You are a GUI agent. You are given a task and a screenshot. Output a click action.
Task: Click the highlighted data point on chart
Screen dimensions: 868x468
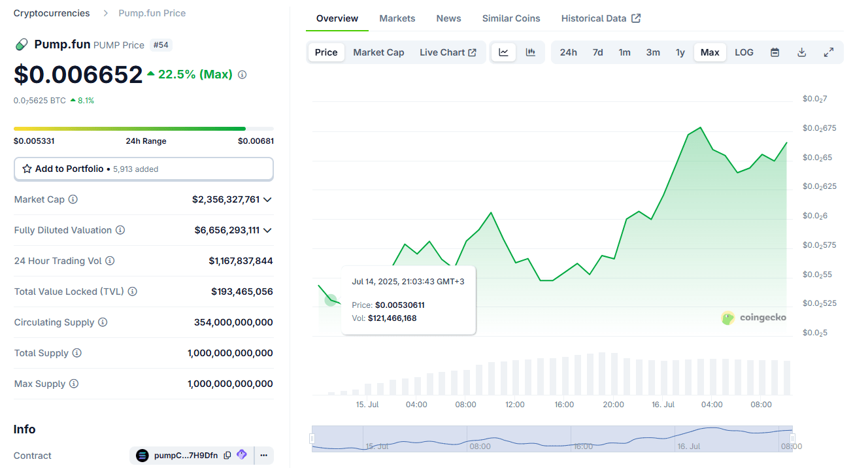tap(331, 300)
